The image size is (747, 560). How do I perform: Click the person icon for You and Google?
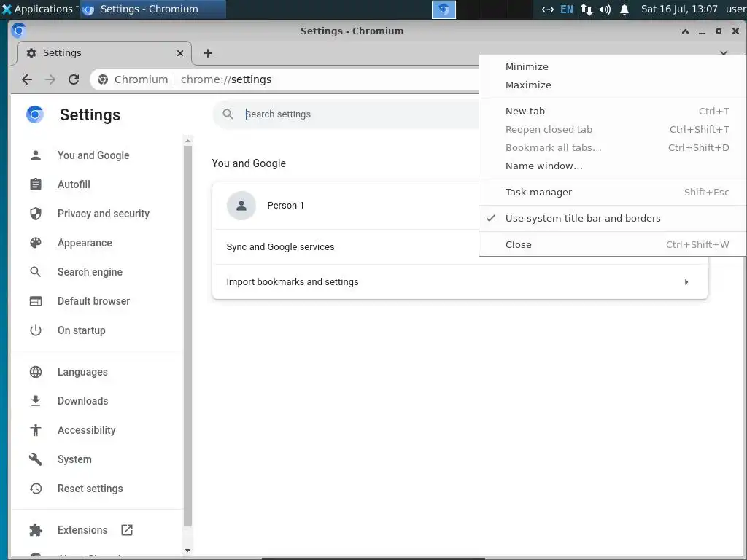click(36, 155)
